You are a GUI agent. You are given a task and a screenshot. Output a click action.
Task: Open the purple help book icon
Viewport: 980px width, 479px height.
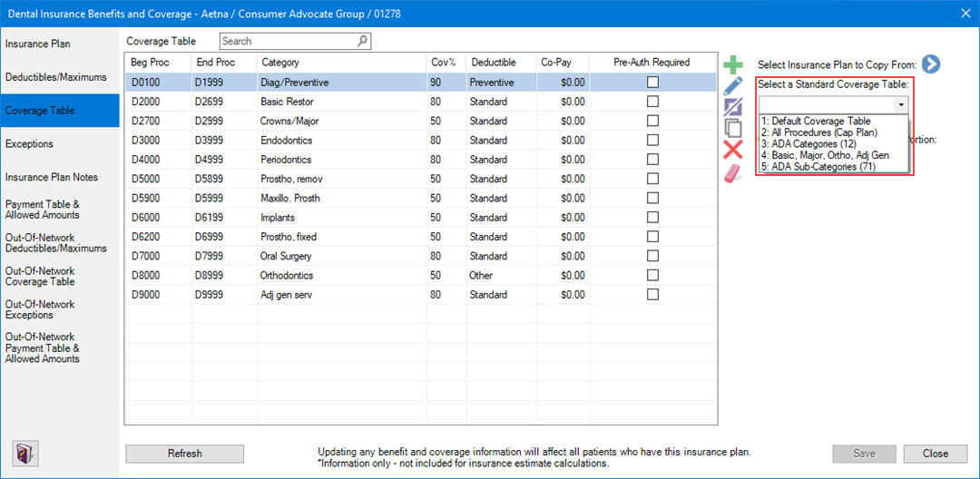[24, 453]
